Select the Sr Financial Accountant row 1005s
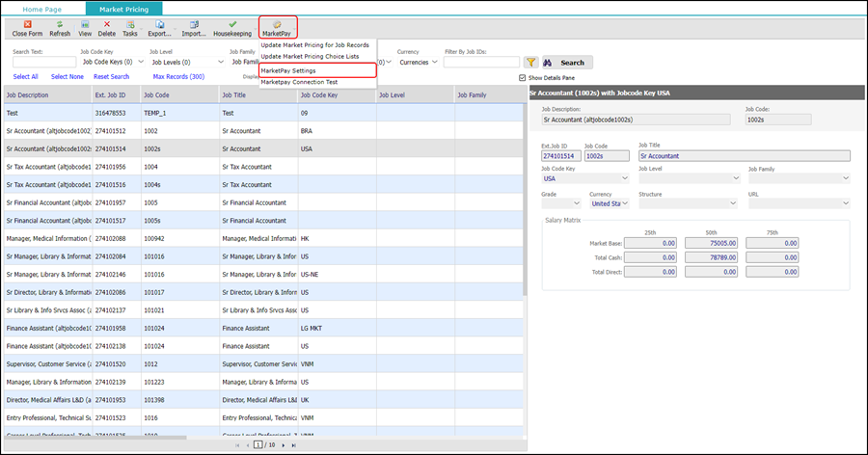Screen dimensions: 868x455 pyautogui.click(x=263, y=221)
